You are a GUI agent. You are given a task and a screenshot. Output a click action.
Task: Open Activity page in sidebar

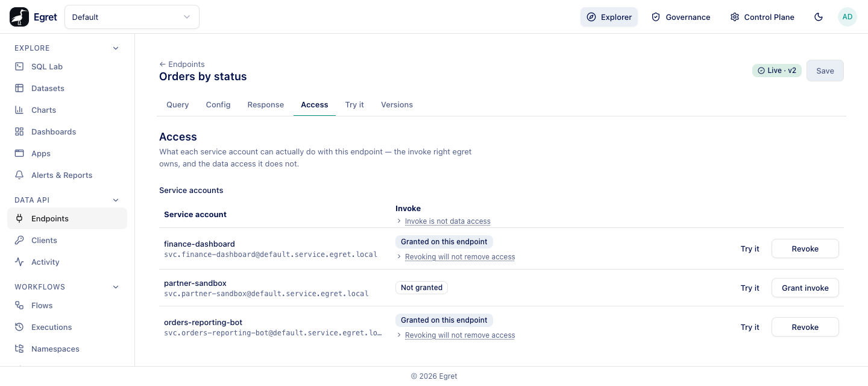click(67, 262)
